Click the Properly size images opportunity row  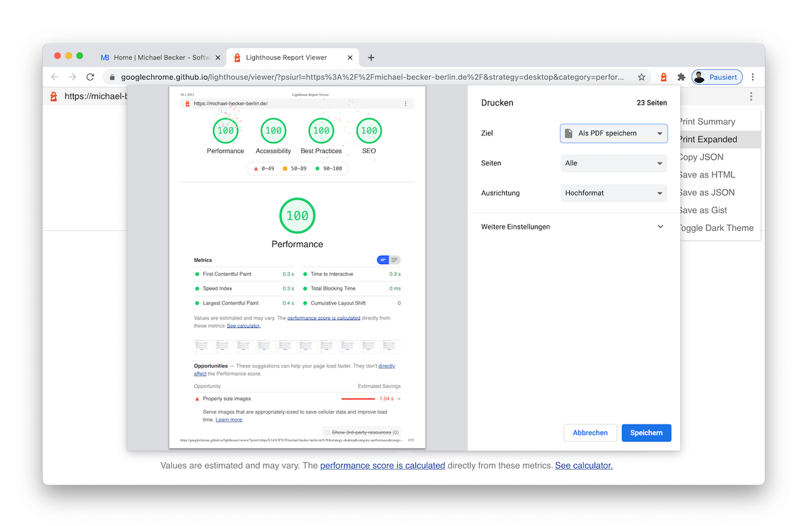tap(297, 399)
